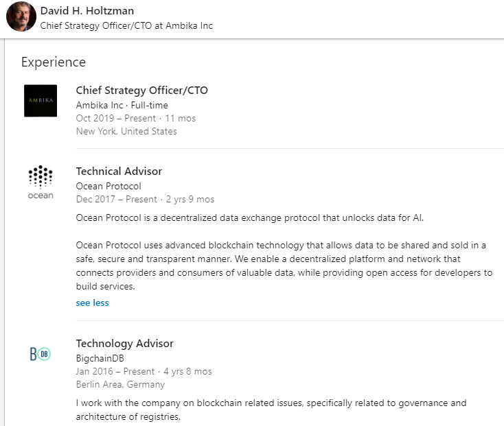
Task: Click the header subtitle 'Chief Strategy Officer/CTO at Ambika Inc'
Action: [126, 25]
